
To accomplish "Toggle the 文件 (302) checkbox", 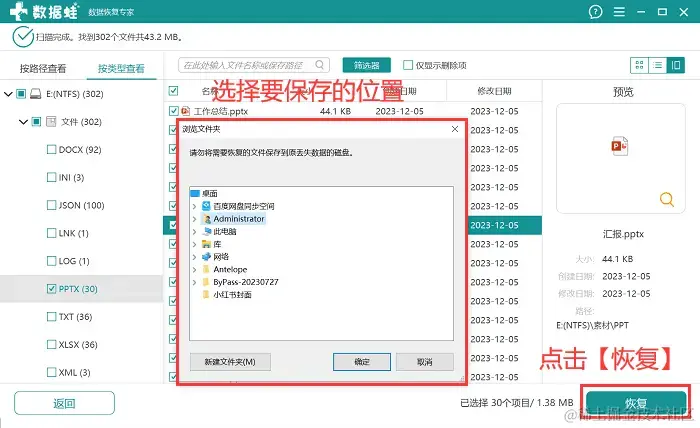I will click(x=37, y=121).
